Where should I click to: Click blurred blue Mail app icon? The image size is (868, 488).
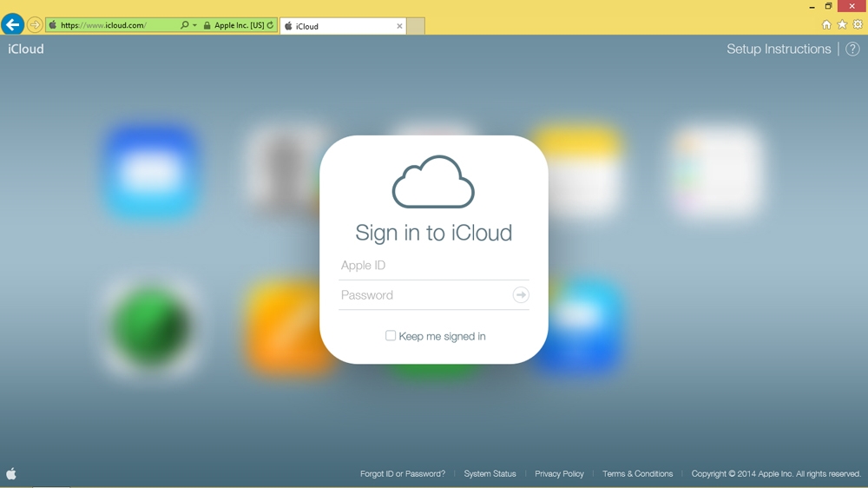click(151, 172)
